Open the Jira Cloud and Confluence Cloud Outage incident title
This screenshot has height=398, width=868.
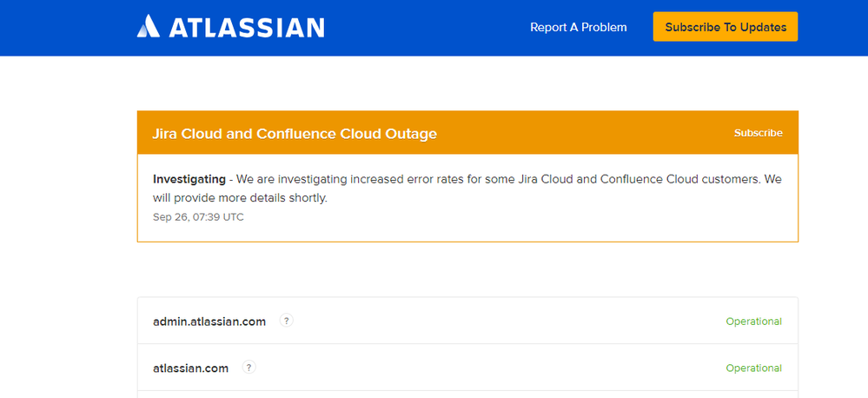295,134
